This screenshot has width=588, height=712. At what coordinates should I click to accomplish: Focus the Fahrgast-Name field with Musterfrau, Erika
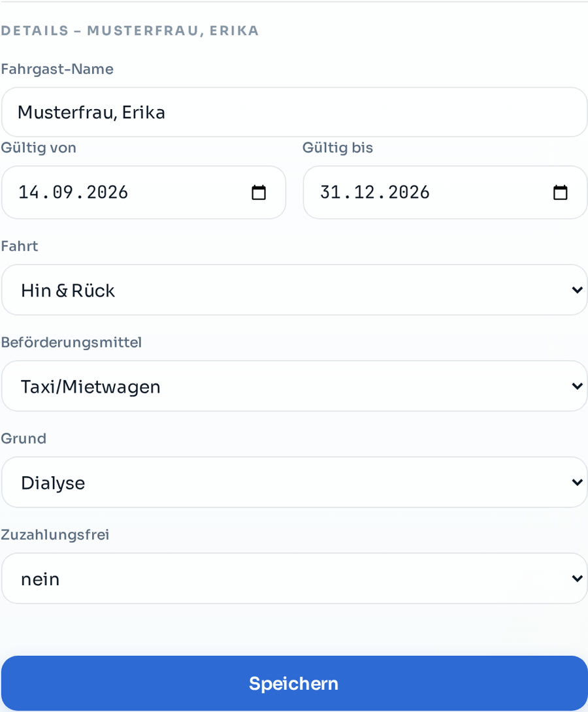coord(294,112)
